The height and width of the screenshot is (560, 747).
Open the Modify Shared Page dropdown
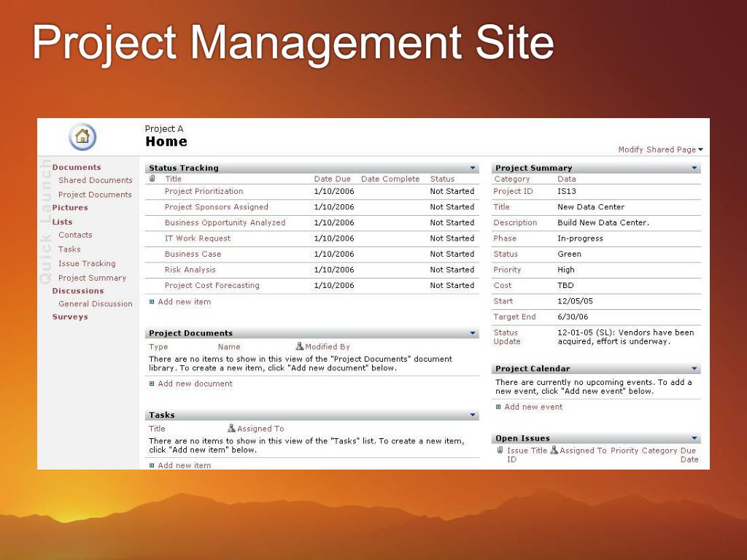(x=661, y=149)
